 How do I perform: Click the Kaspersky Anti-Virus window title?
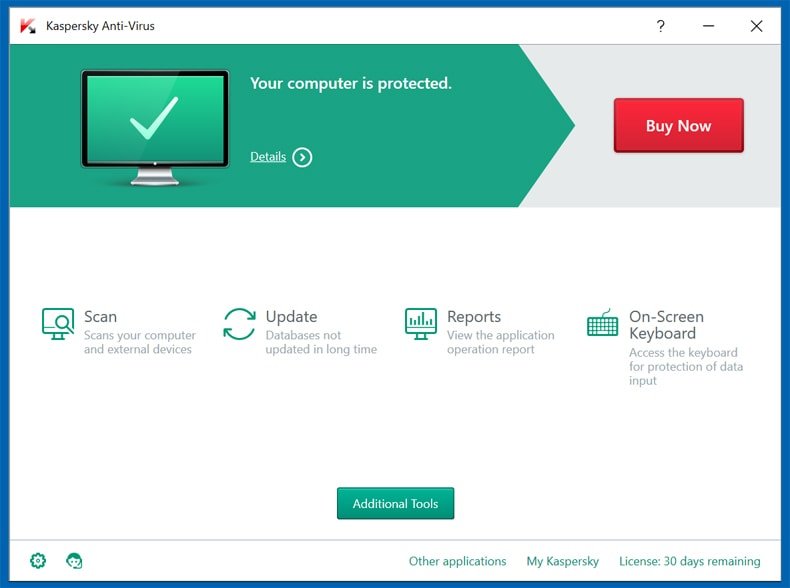100,26
